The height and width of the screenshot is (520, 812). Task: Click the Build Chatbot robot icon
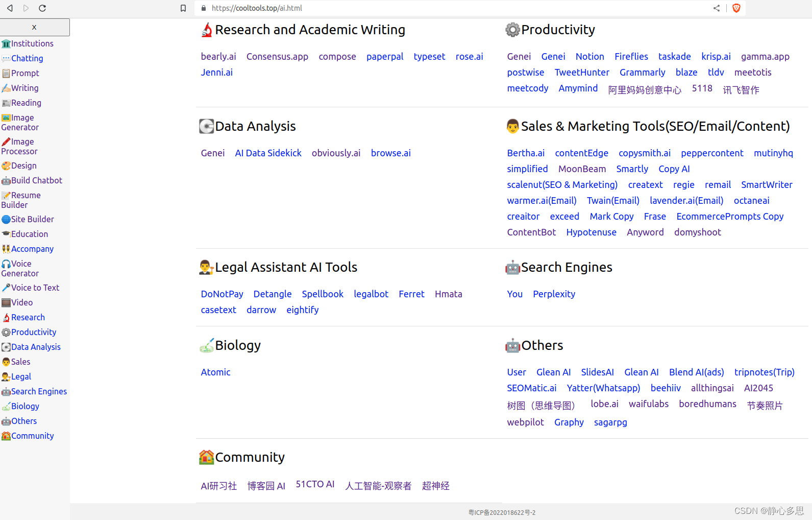(x=6, y=181)
